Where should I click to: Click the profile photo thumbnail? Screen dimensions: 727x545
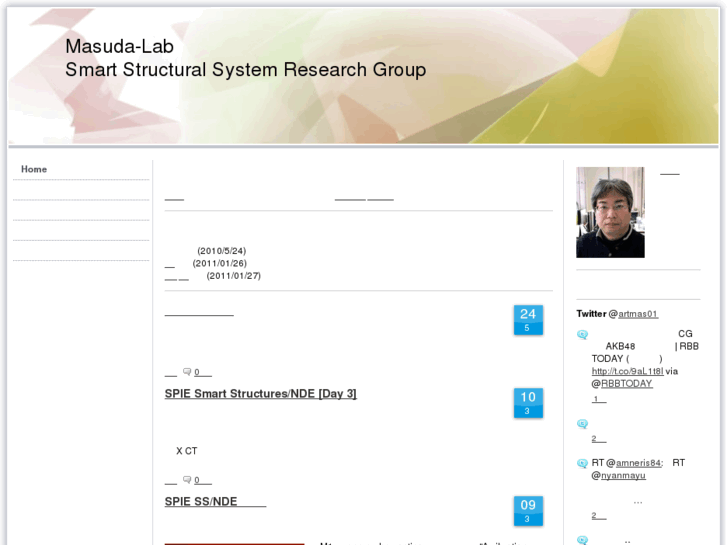pos(610,212)
